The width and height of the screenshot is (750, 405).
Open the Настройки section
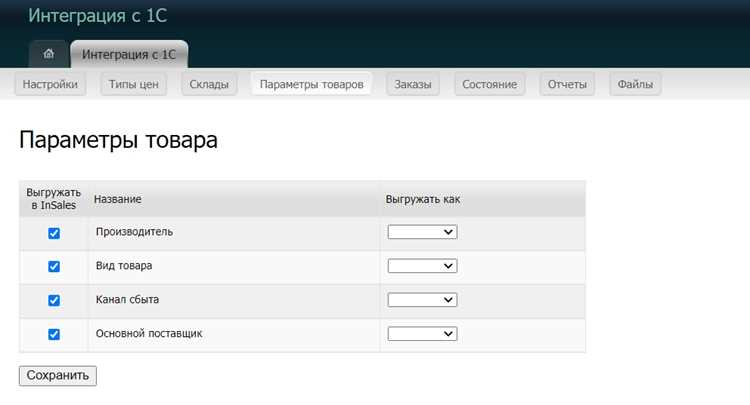click(x=50, y=84)
